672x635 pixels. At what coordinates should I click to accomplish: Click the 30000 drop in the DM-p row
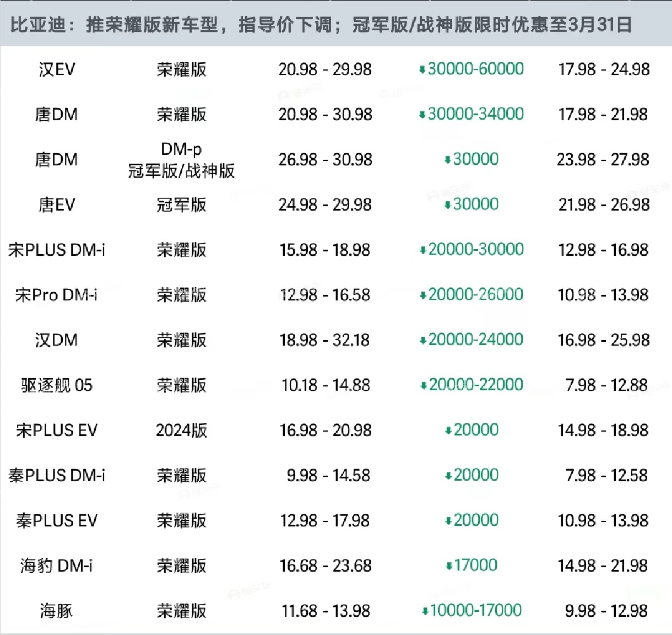coord(472,159)
